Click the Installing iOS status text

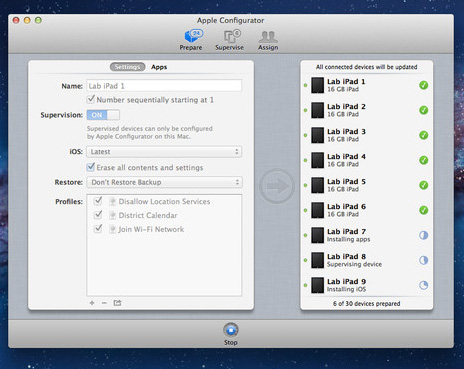346,289
